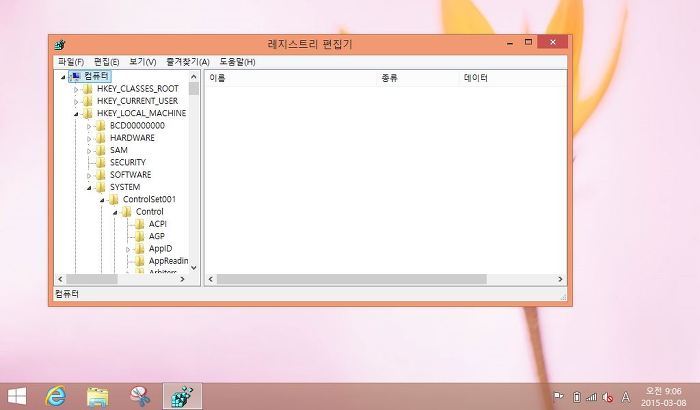The width and height of the screenshot is (700, 410).
Task: Click the Registry Editor title bar icon
Action: 60,45
